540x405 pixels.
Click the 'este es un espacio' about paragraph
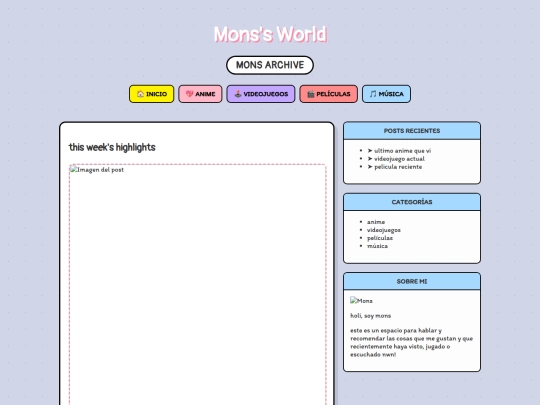point(412,342)
